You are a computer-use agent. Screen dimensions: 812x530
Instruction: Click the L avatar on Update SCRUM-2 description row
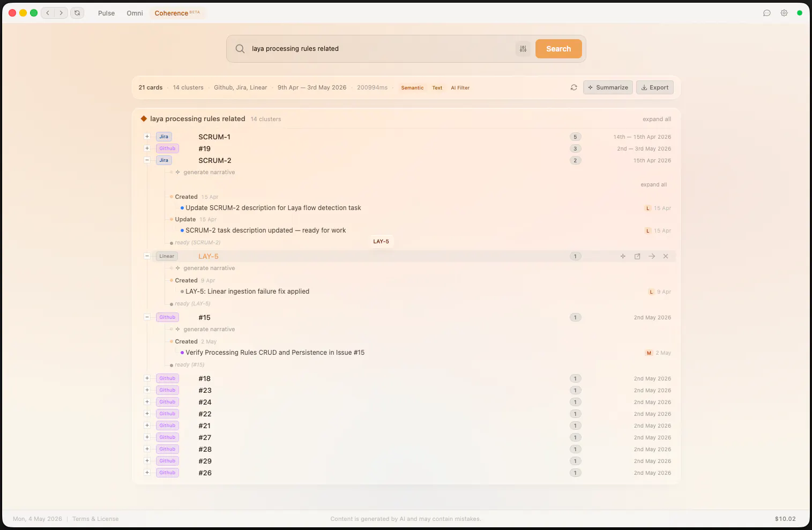pyautogui.click(x=648, y=208)
